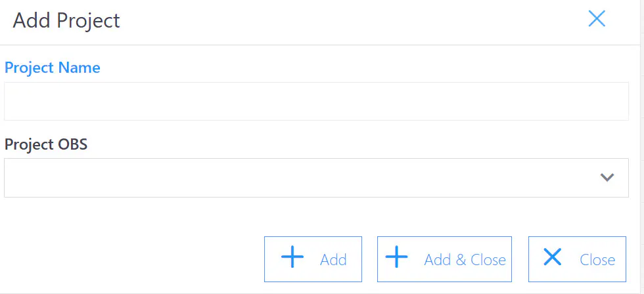The width and height of the screenshot is (644, 294).
Task: Dismiss the Add Project dialog via header X
Action: (597, 19)
